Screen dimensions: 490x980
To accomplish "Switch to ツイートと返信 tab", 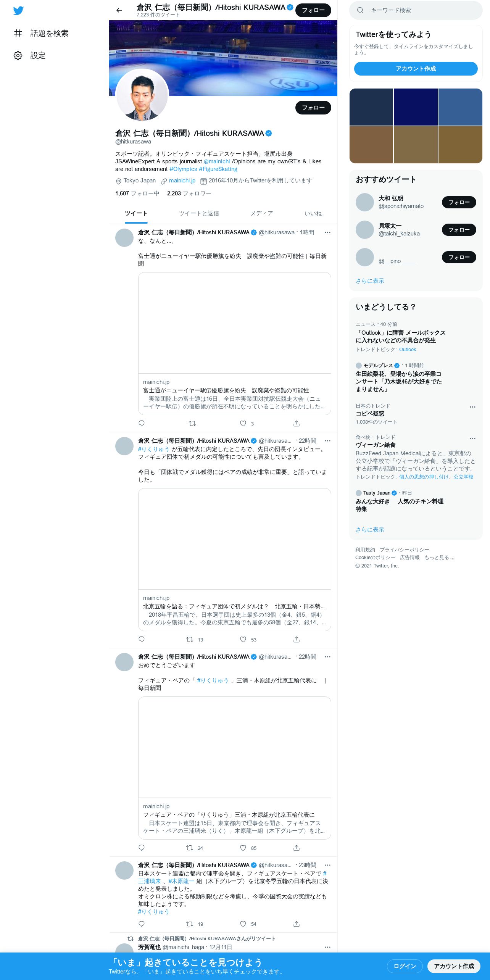I will coord(199,213).
